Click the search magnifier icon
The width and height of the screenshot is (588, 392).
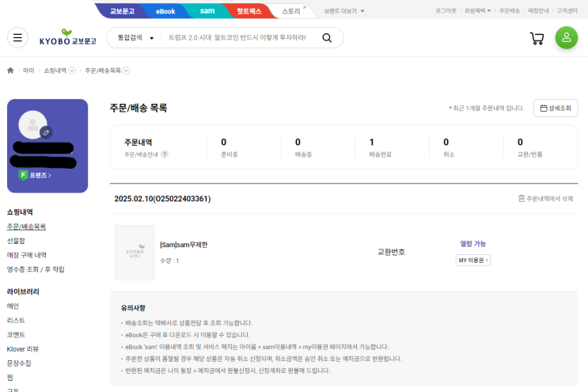click(327, 37)
